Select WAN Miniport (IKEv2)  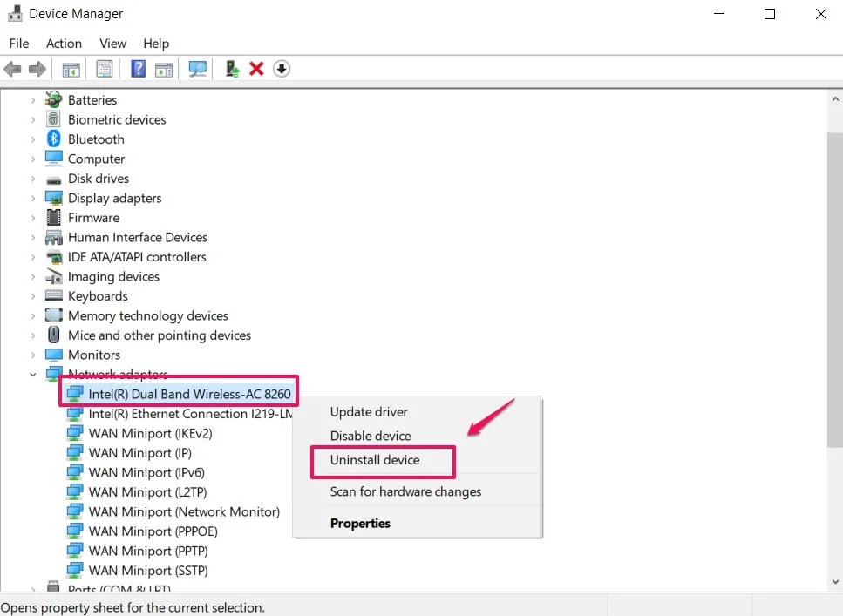click(x=150, y=433)
